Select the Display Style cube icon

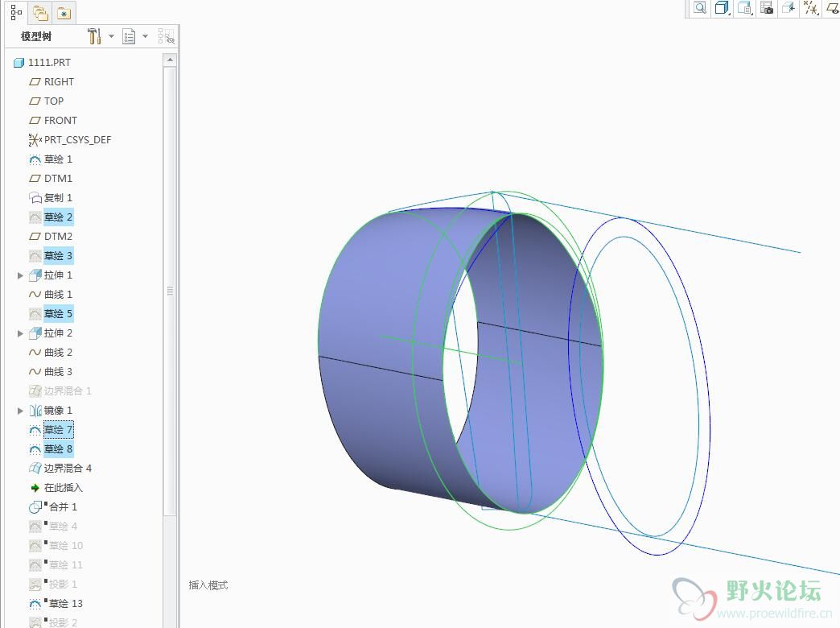723,7
